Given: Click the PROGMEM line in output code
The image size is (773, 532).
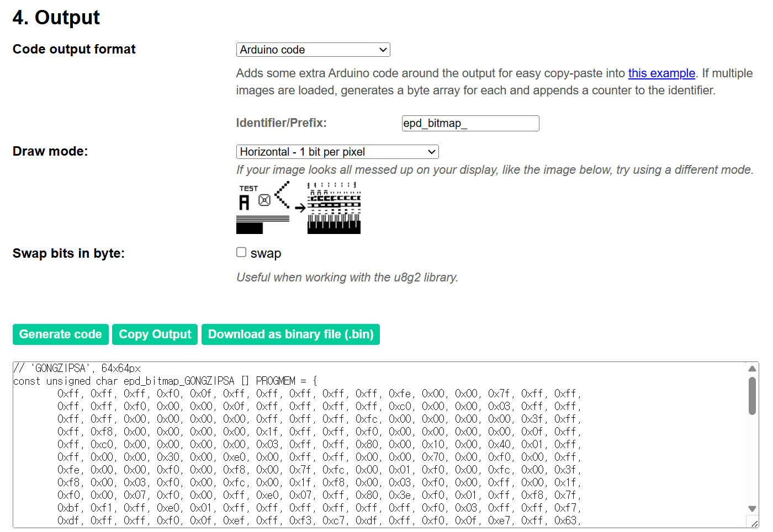Looking at the screenshot, I should (x=166, y=381).
